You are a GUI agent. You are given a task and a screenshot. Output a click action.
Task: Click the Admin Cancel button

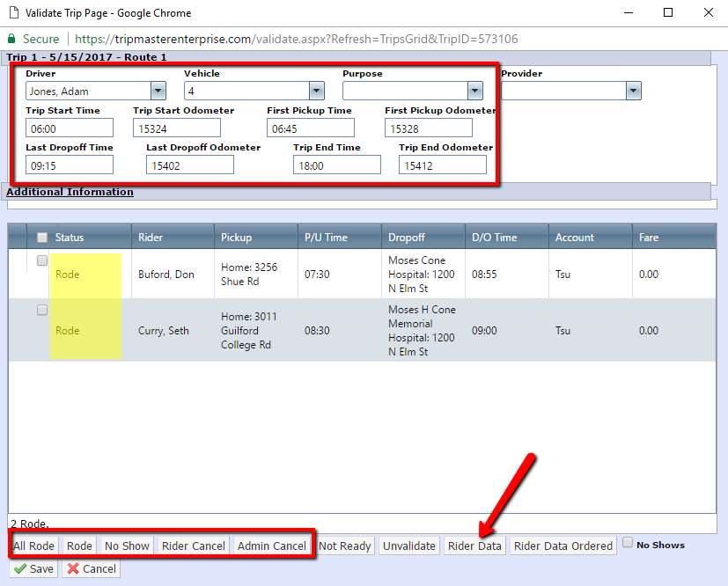coord(272,546)
